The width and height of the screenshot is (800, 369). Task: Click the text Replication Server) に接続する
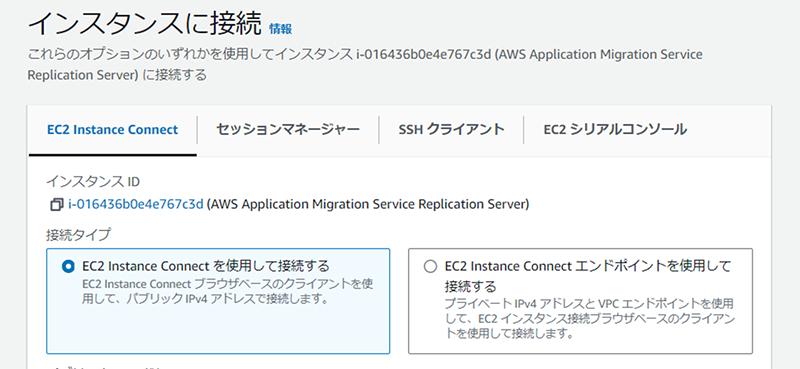pos(117,75)
